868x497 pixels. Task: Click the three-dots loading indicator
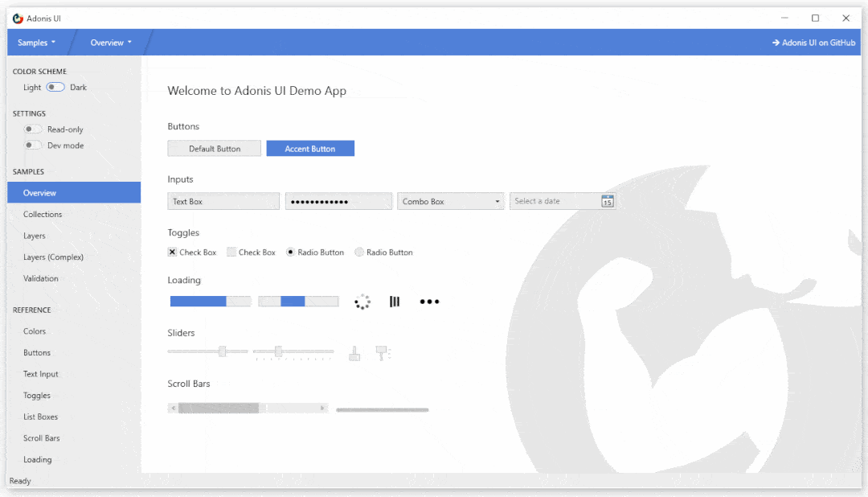tap(429, 301)
